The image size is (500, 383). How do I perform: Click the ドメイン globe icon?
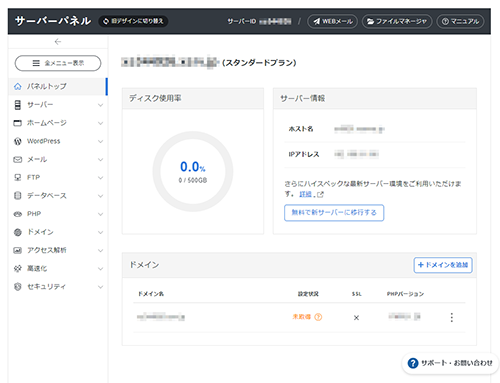tap(18, 232)
